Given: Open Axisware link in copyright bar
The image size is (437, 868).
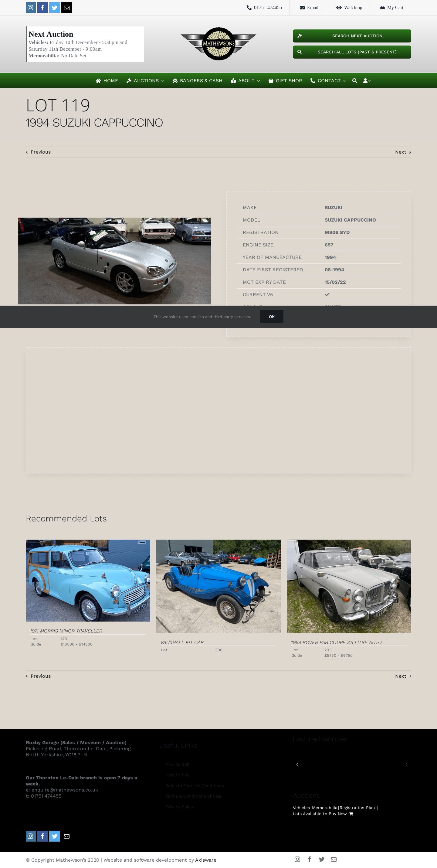Looking at the screenshot, I should [205, 860].
